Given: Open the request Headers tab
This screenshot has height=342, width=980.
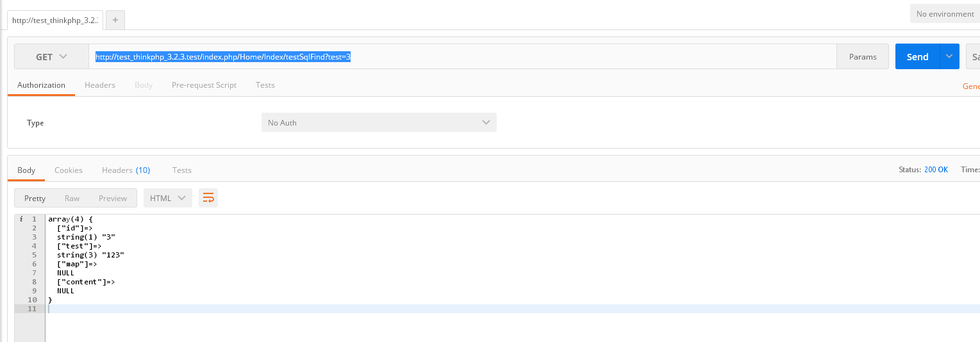Looking at the screenshot, I should coord(100,85).
